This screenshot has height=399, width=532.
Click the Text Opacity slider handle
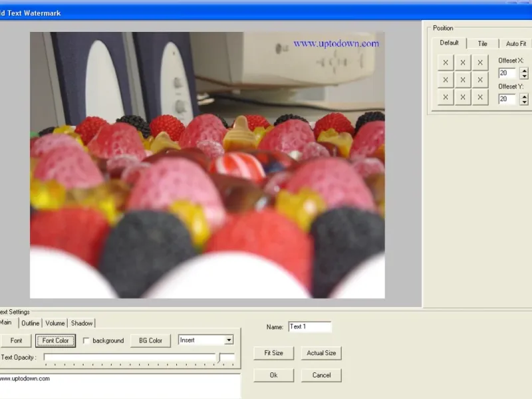219,358
